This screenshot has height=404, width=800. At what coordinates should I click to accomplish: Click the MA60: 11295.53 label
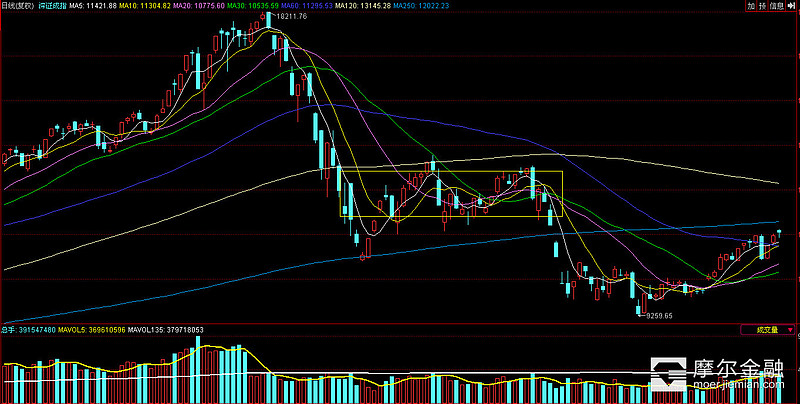click(x=307, y=6)
